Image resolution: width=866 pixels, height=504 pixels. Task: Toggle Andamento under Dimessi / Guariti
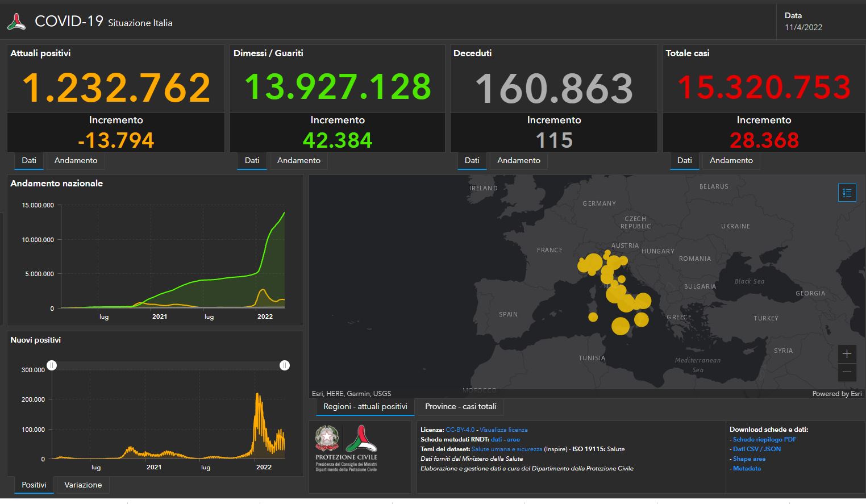pyautogui.click(x=298, y=161)
